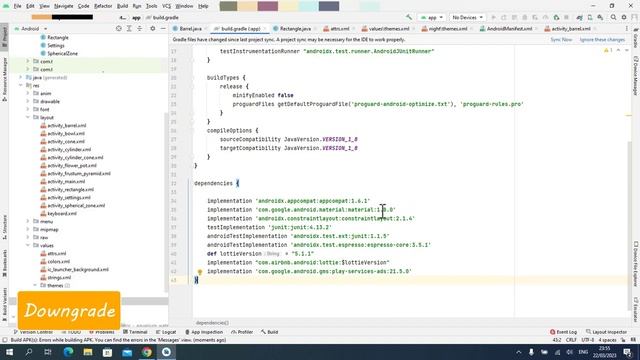640x360 pixels.
Task: Click the Run app play icon
Action: click(x=493, y=18)
